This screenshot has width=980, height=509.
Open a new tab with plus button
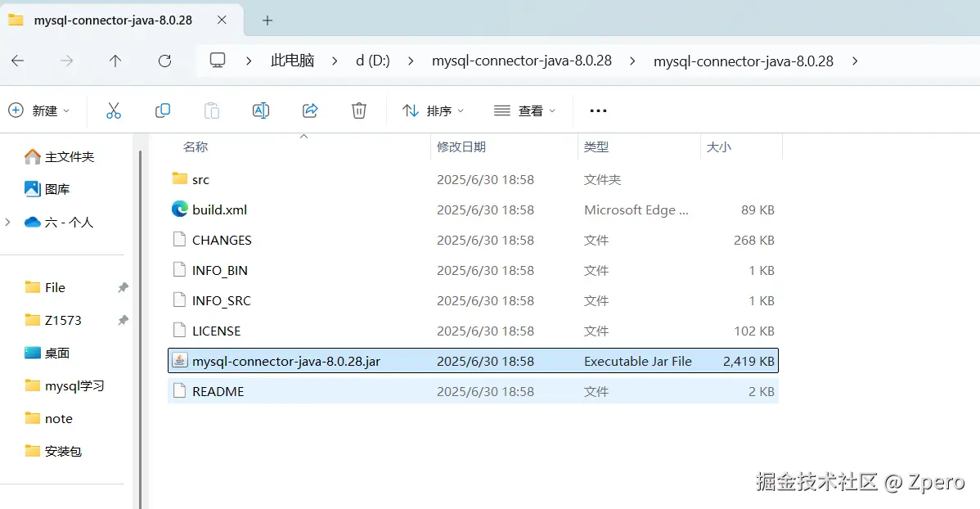[267, 20]
